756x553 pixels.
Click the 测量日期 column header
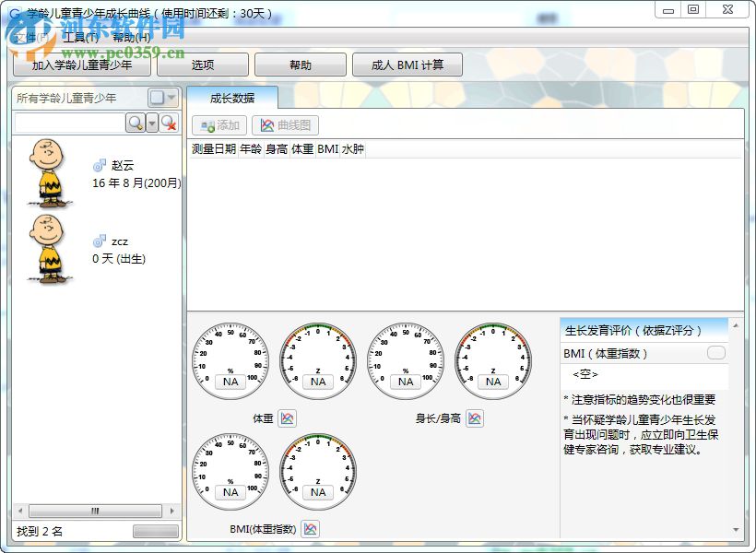click(x=214, y=149)
